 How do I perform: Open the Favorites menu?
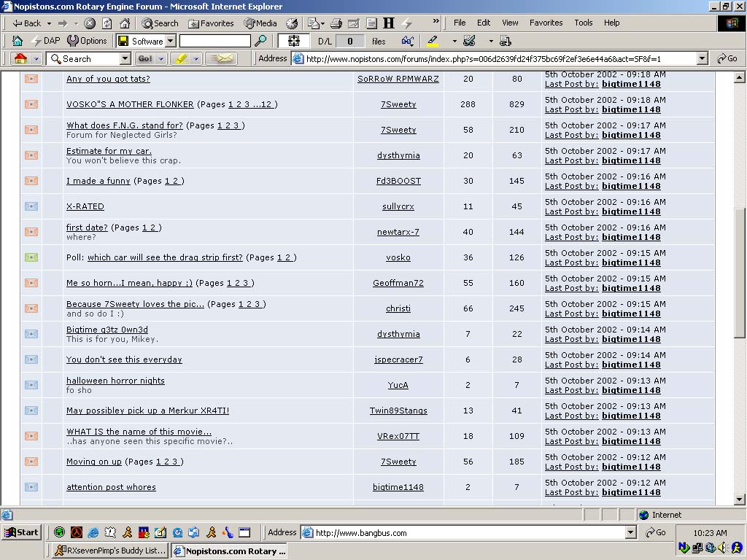(x=546, y=23)
